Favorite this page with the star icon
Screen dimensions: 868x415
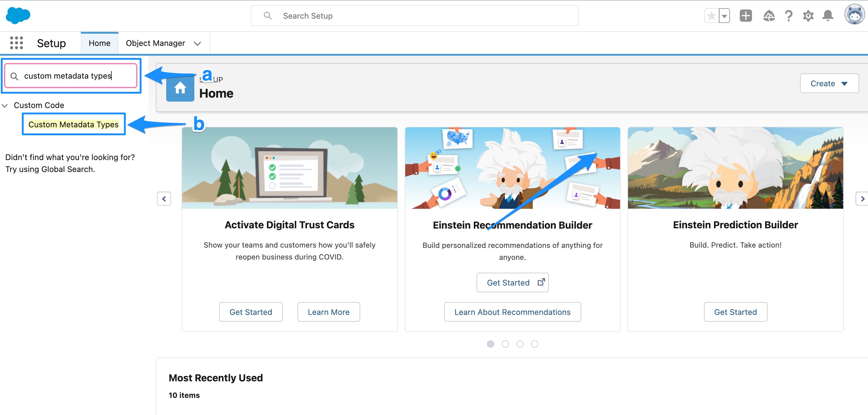click(712, 16)
